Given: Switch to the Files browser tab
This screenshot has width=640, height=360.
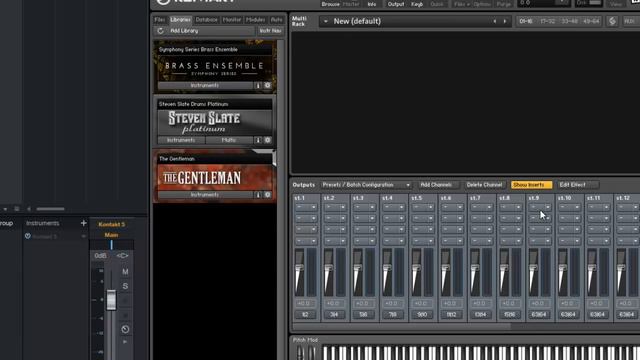Looking at the screenshot, I should pos(160,20).
